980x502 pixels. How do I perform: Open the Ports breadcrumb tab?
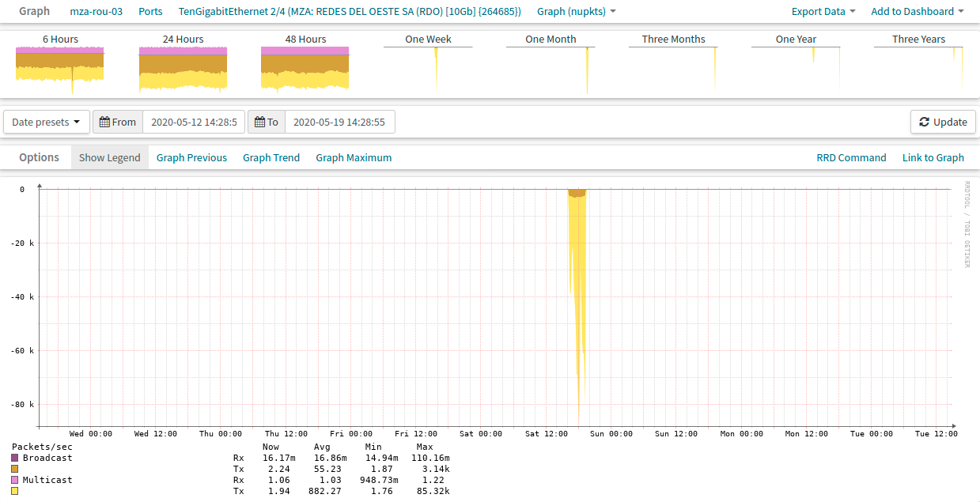[x=150, y=12]
